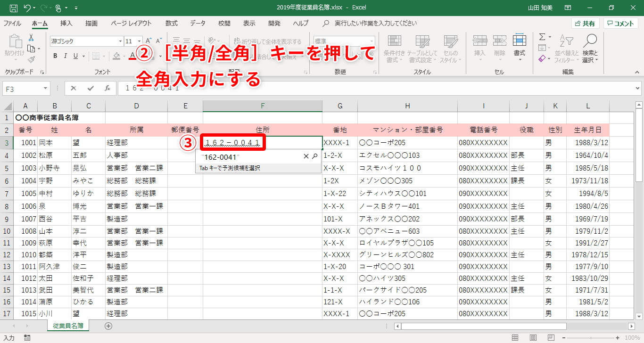Toggle Bold formatting

point(55,56)
